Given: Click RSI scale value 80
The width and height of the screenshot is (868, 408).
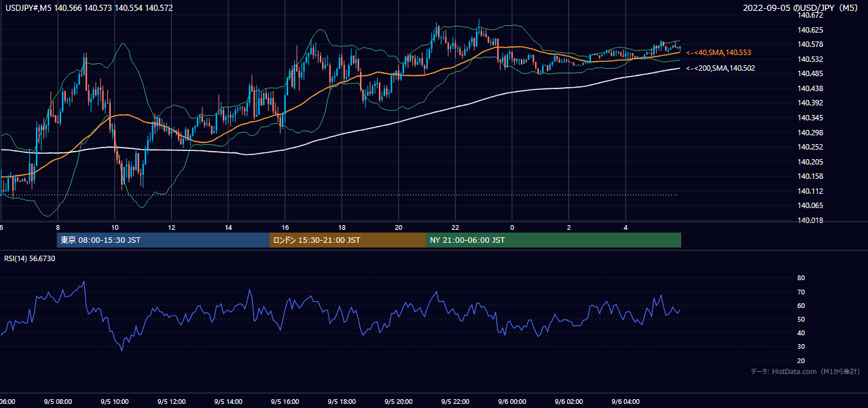Looking at the screenshot, I should tap(801, 278).
